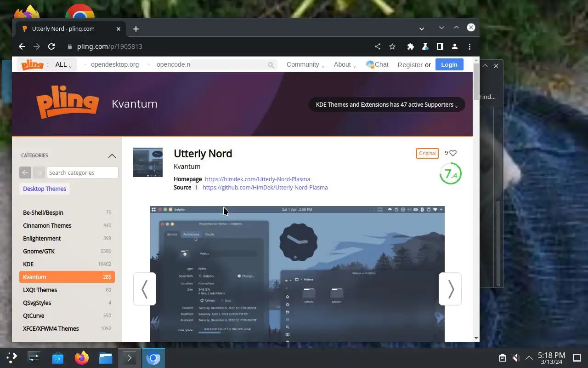Open Discover store from taskbar

pyautogui.click(x=58, y=357)
